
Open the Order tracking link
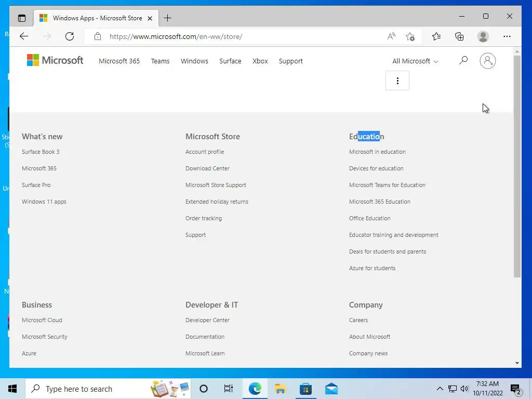click(x=204, y=218)
